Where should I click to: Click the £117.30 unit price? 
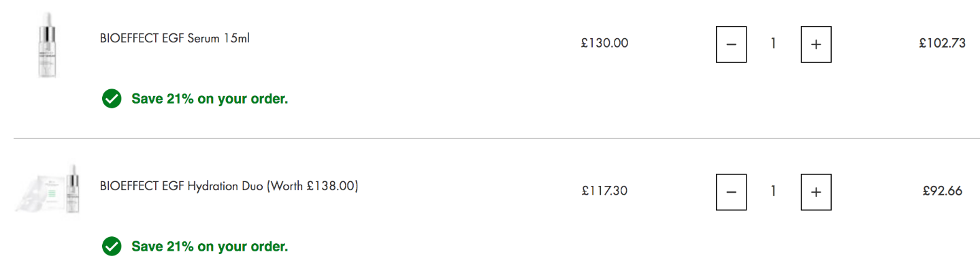[604, 191]
